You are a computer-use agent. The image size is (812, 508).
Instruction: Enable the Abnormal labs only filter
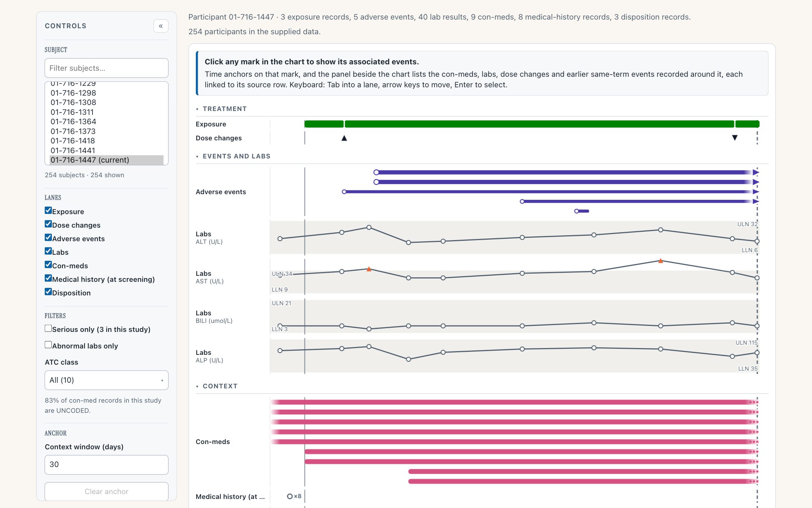[x=48, y=345]
